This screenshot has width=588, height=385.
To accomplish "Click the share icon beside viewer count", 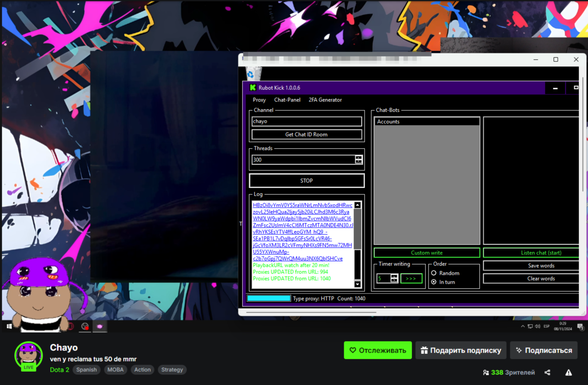I will [x=547, y=373].
